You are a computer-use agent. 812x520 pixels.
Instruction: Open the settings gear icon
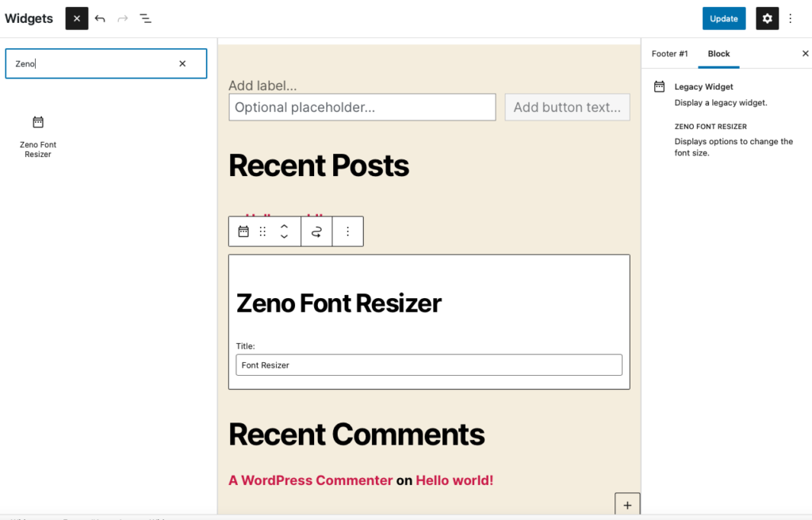pos(766,17)
